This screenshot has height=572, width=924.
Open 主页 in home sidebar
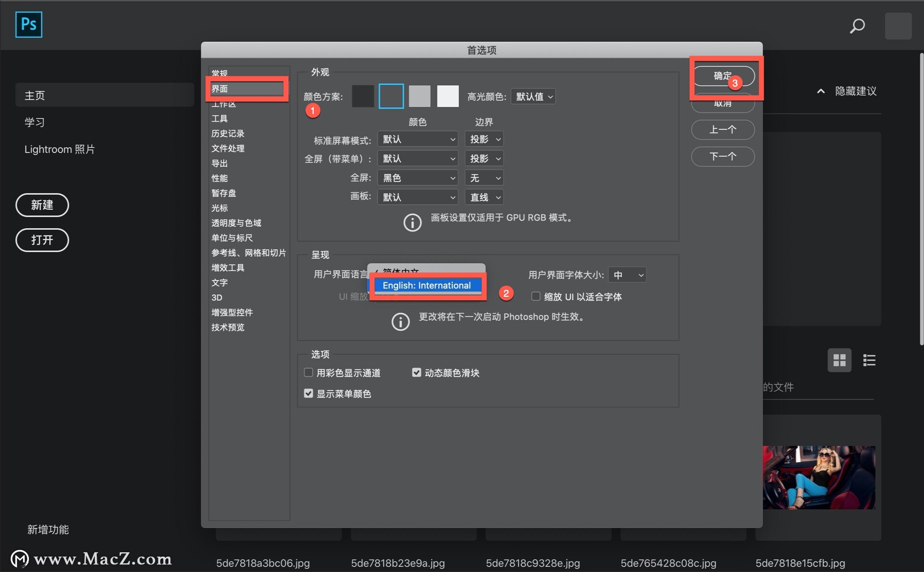point(104,95)
